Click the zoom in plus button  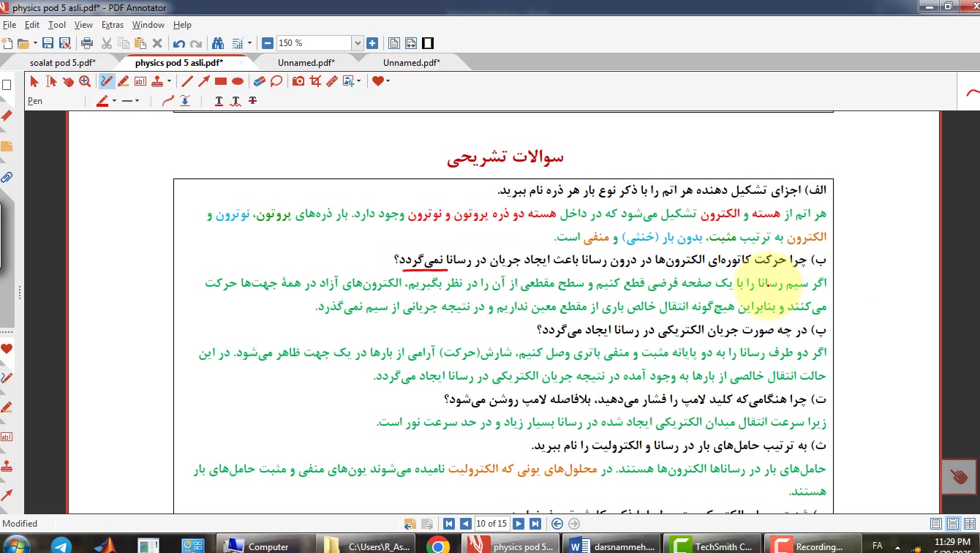[372, 43]
